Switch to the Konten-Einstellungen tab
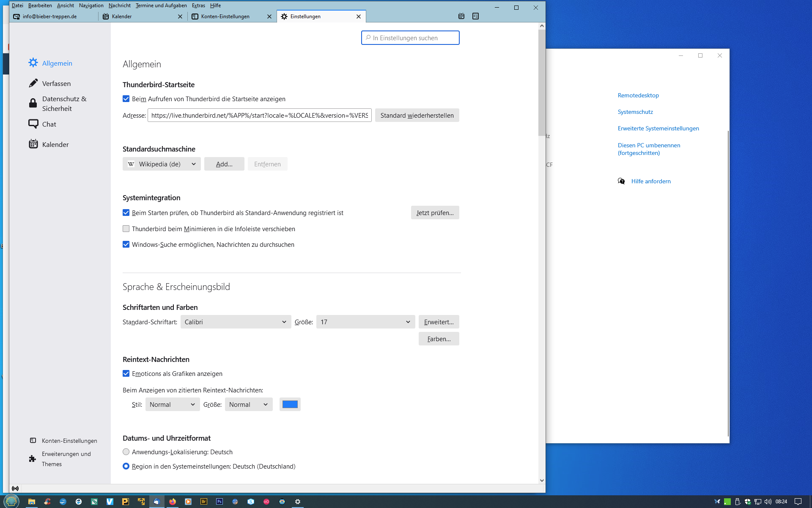 [225, 17]
